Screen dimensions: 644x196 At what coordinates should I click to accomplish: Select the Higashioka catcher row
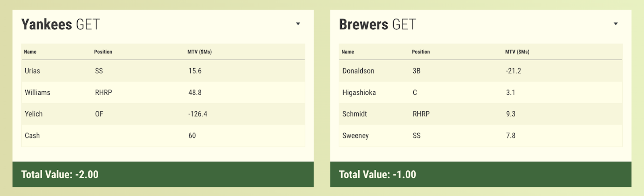[481, 93]
